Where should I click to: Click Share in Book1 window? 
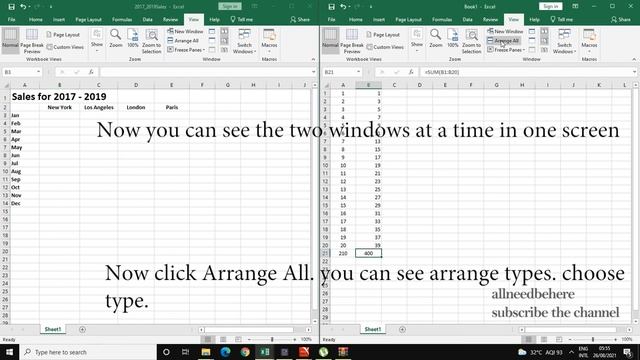pos(620,19)
